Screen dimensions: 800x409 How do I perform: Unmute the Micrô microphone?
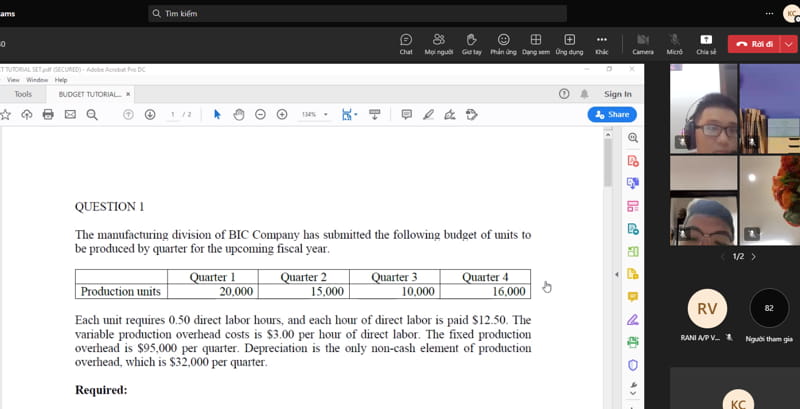point(674,43)
